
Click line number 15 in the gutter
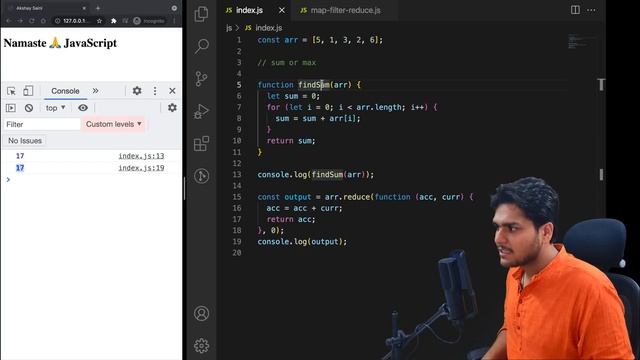click(237, 197)
